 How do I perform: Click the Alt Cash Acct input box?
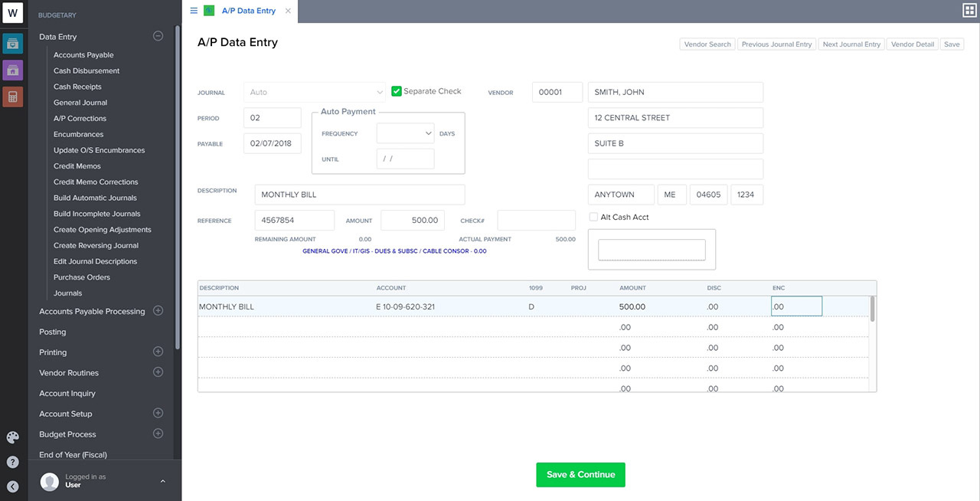point(652,250)
